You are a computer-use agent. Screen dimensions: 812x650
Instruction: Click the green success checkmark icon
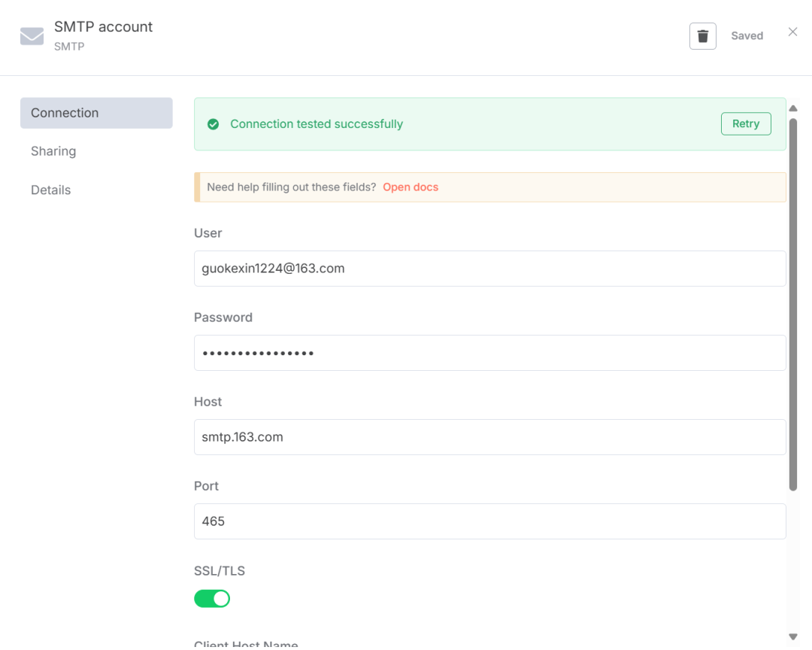213,124
